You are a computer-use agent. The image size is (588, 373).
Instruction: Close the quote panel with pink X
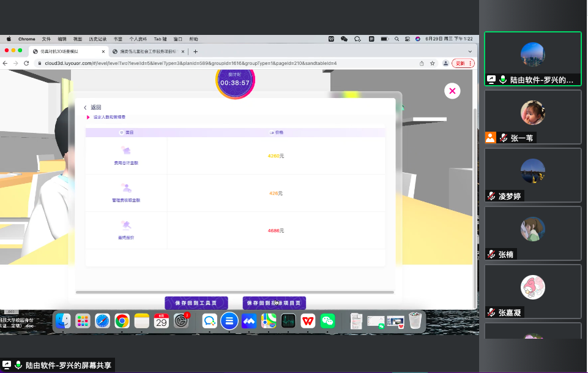click(452, 91)
